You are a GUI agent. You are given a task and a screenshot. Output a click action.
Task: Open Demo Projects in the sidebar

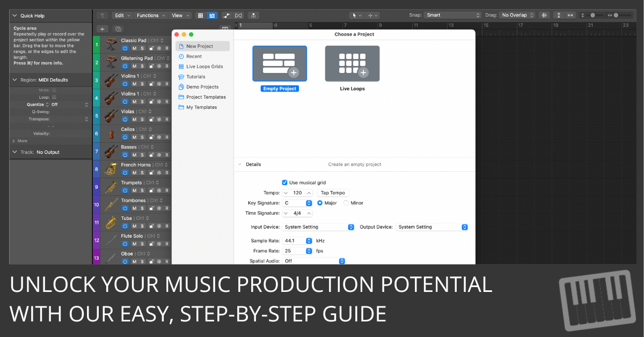(x=202, y=87)
